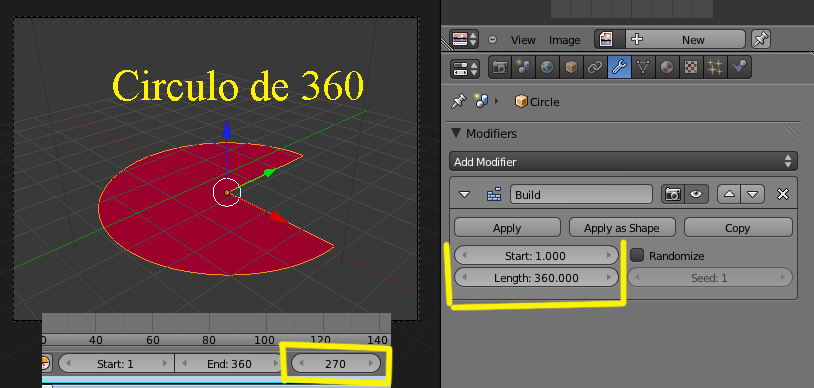Viewport: 814px width, 388px height.
Task: Collapse the Modifiers panel
Action: click(456, 133)
